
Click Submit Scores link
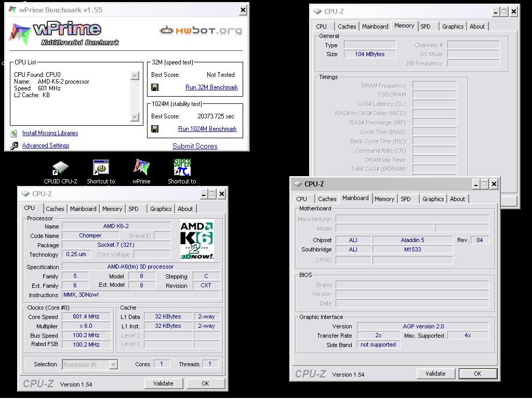pyautogui.click(x=195, y=146)
